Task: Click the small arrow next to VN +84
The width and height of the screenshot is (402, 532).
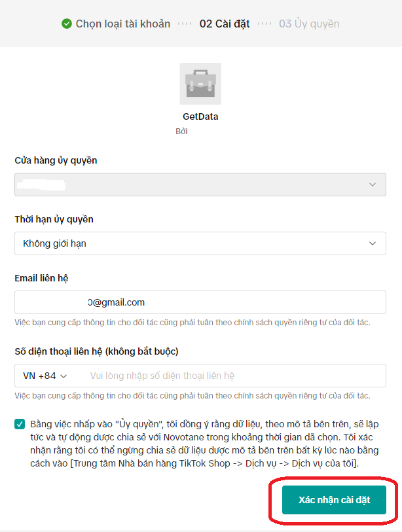Action: [x=64, y=376]
